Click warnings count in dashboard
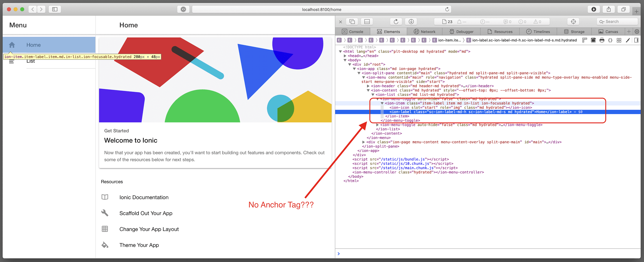 (537, 22)
